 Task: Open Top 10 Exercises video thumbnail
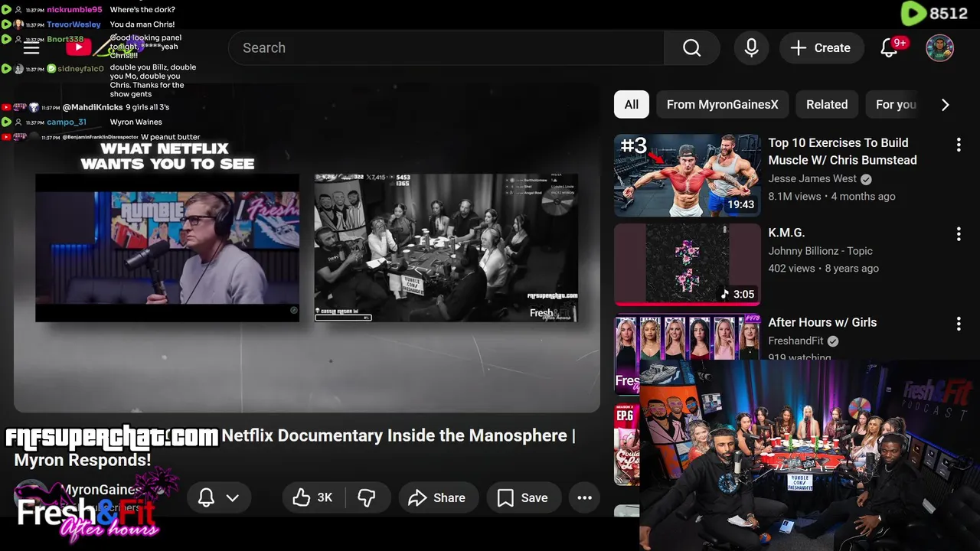687,175
